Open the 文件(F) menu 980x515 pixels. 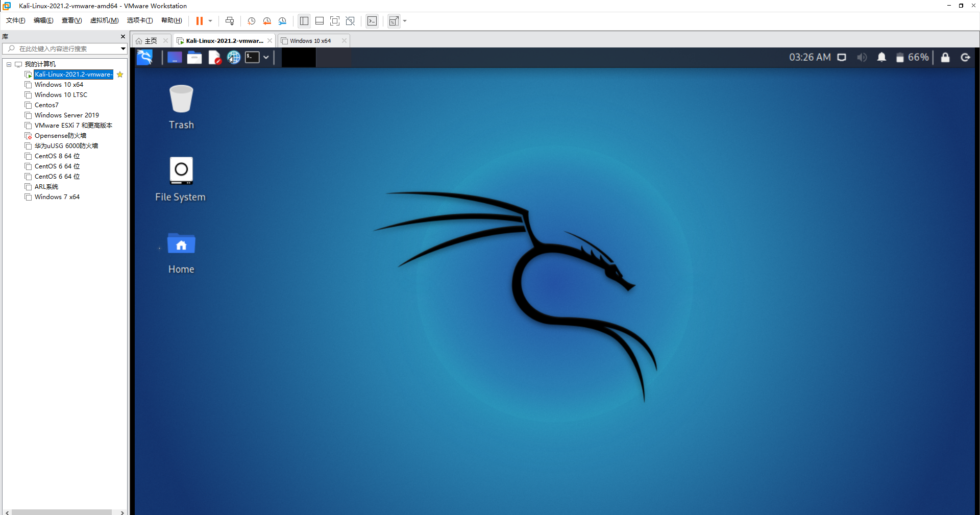coord(16,20)
